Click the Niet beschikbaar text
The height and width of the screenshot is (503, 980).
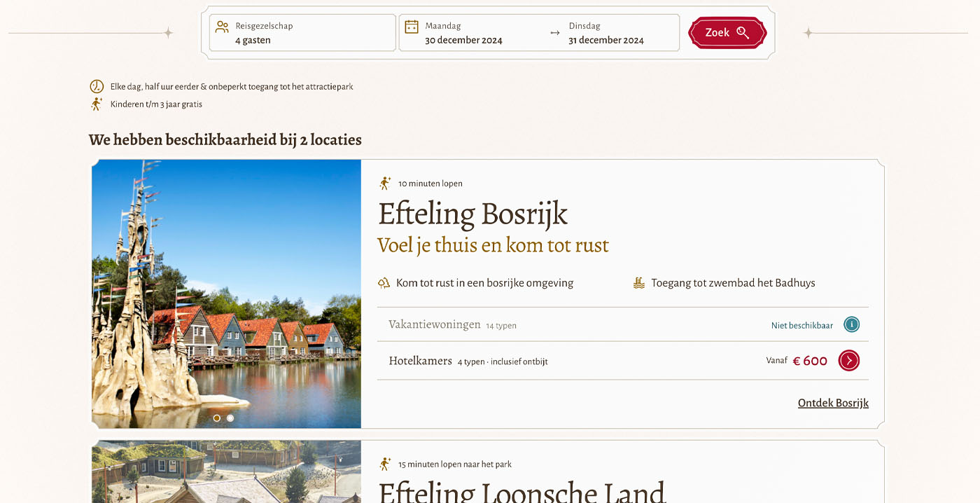(x=802, y=326)
